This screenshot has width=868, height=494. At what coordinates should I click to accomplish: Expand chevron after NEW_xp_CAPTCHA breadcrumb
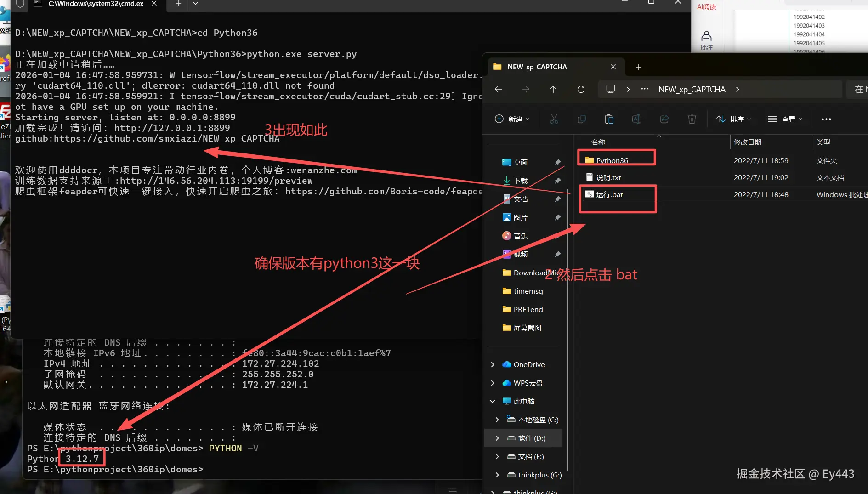(738, 89)
